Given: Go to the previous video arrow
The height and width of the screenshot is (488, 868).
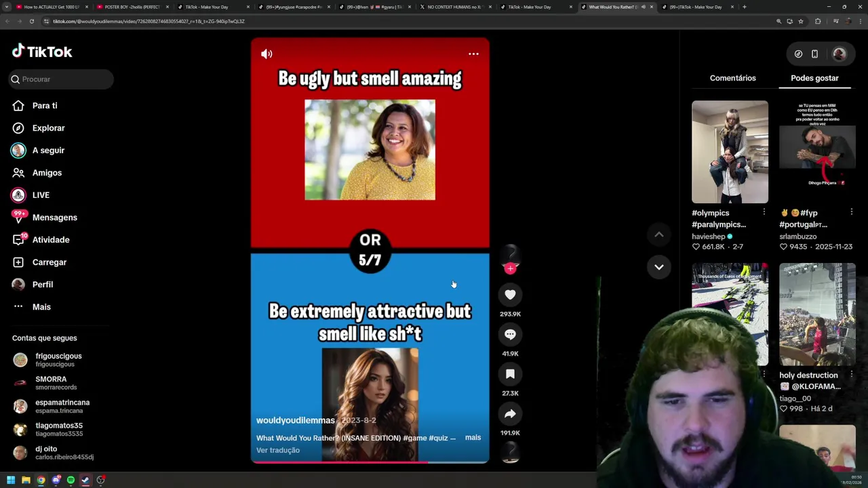Looking at the screenshot, I should point(658,235).
